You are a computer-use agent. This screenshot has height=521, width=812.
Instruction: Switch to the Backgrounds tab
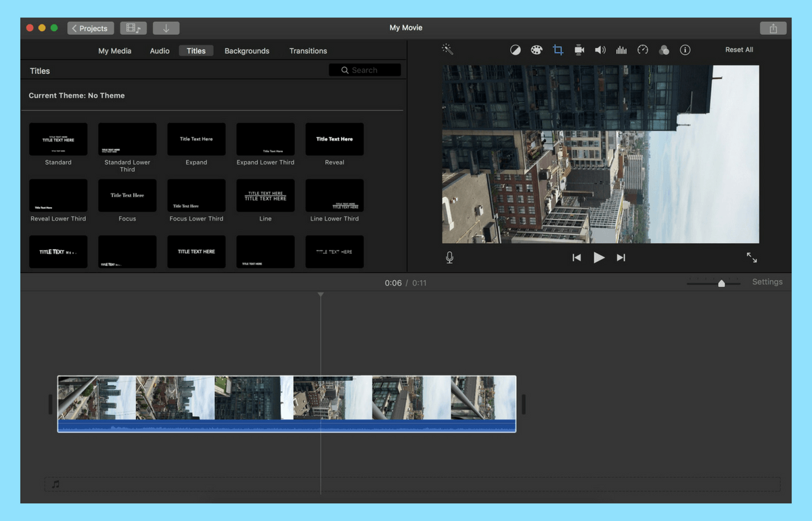[x=247, y=51]
